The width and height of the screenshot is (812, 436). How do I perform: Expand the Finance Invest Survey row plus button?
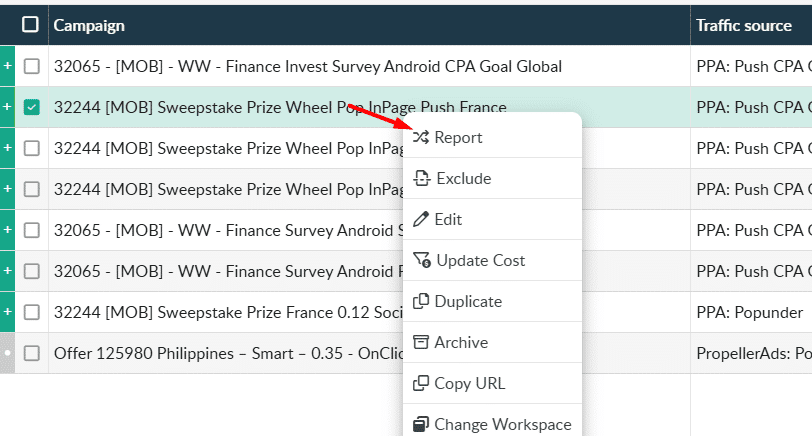point(8,66)
